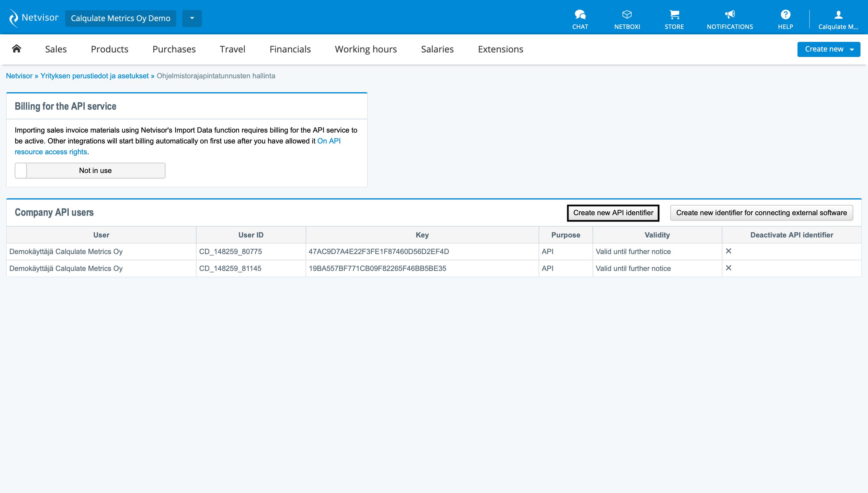Expand the Create new dropdown button
The image size is (868, 493).
[829, 49]
